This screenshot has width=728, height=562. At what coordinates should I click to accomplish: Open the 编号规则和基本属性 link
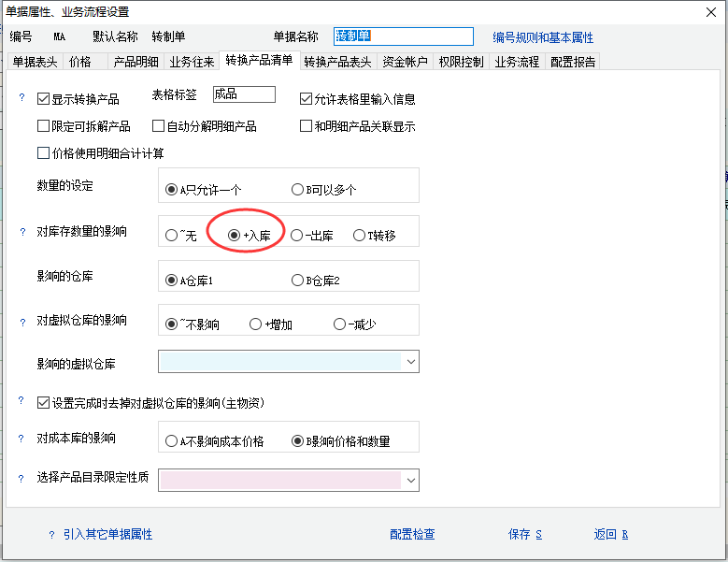click(x=542, y=37)
